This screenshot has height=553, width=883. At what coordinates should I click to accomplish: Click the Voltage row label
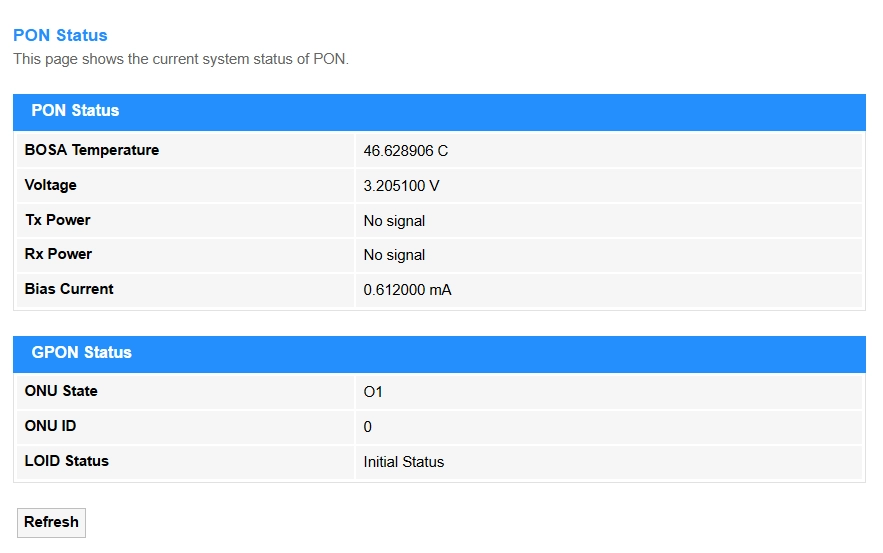tap(51, 185)
